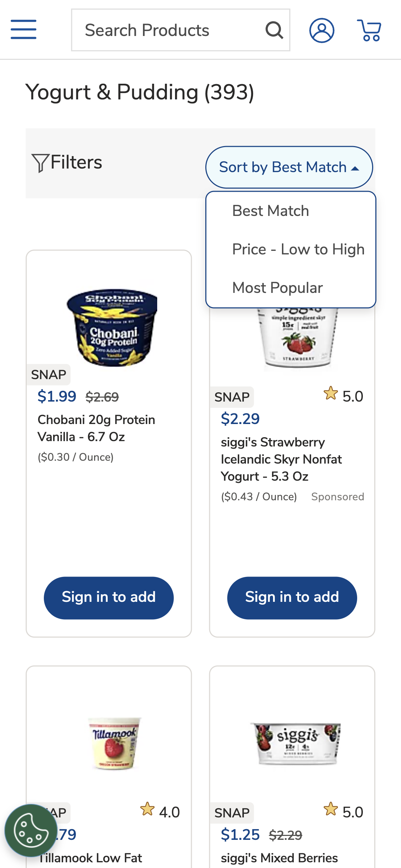Open Chobani 20g Protein Vanilla product image

click(x=113, y=327)
